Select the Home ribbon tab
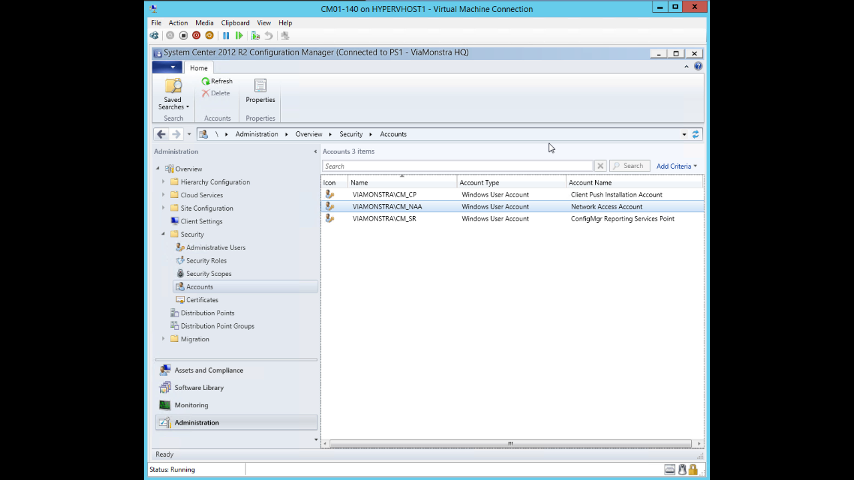854x480 pixels. tap(199, 68)
